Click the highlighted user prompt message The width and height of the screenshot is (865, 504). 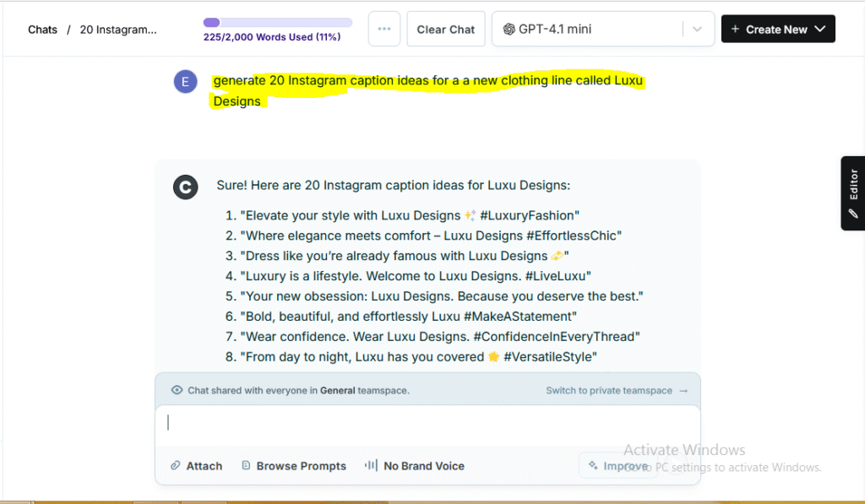(x=428, y=91)
